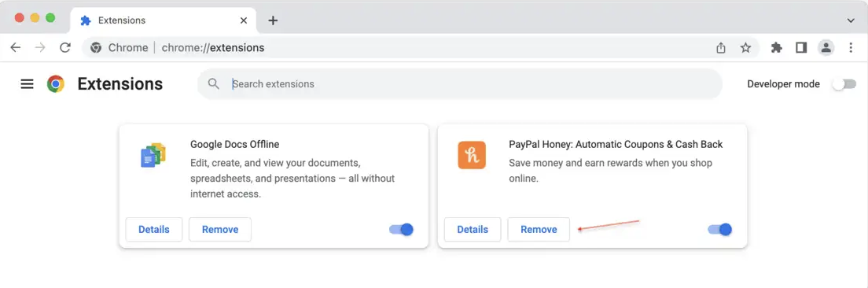868x288 pixels.
Task: Open a new tab with plus button
Action: coord(272,20)
